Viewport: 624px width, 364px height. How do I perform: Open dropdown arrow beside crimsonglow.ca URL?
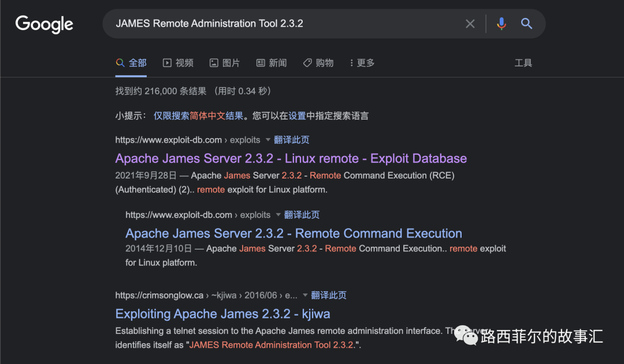pyautogui.click(x=305, y=295)
